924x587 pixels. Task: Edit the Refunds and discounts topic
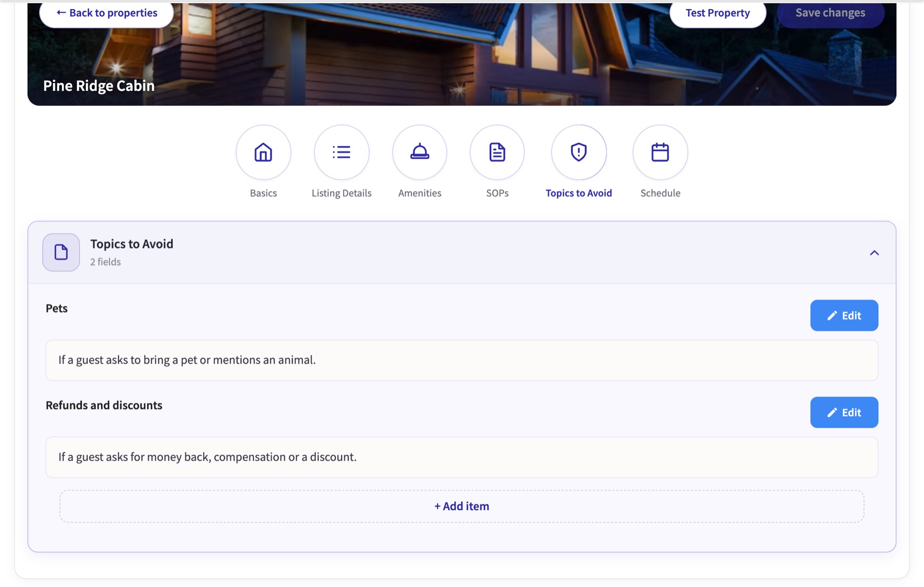pyautogui.click(x=844, y=412)
